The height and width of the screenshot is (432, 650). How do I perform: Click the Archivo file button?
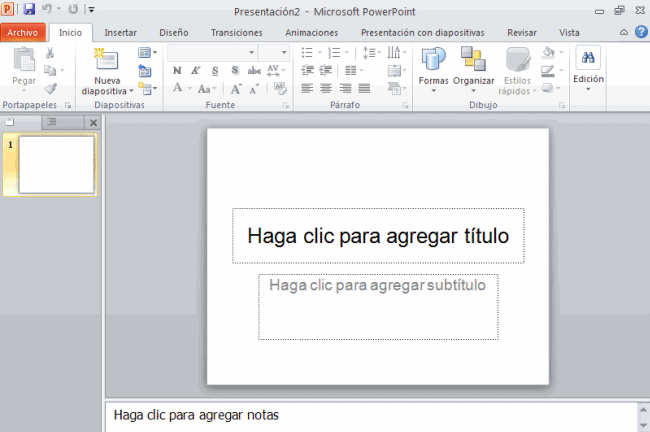pyautogui.click(x=23, y=32)
